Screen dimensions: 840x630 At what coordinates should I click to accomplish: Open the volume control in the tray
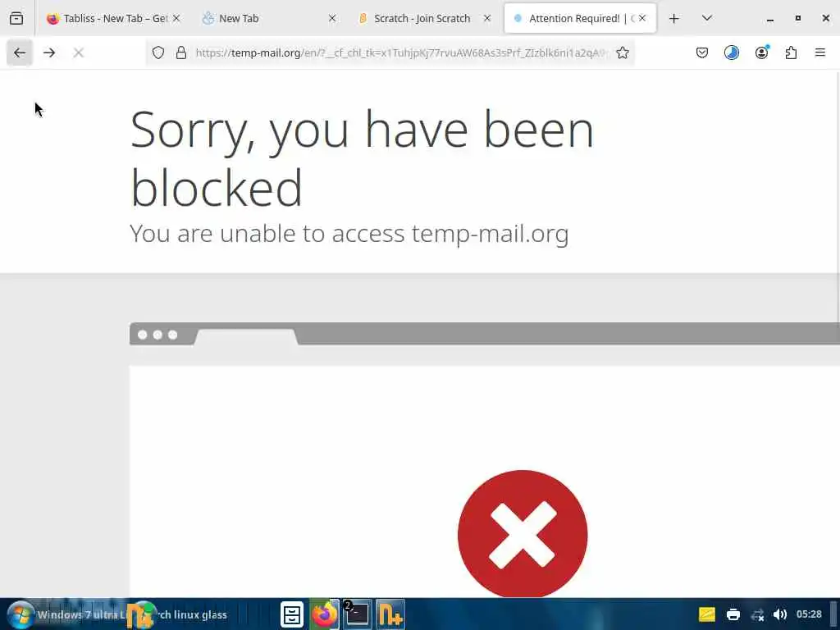(780, 614)
